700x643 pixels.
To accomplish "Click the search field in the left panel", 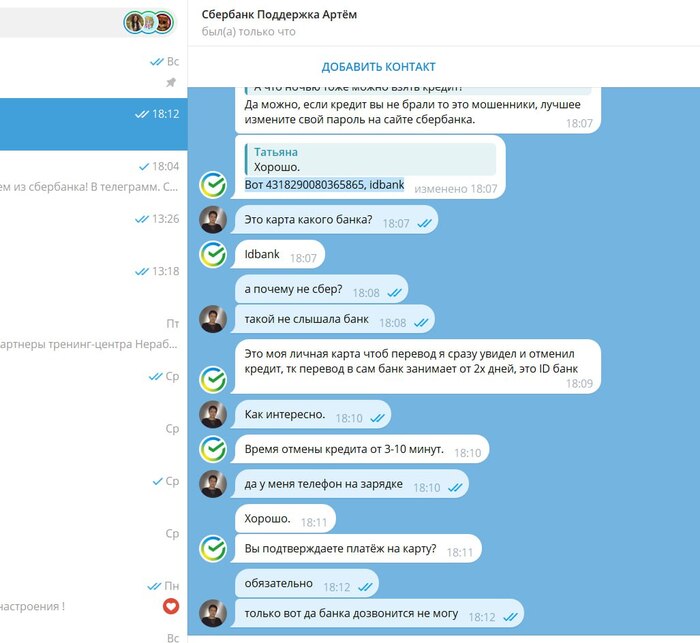I will (60, 22).
